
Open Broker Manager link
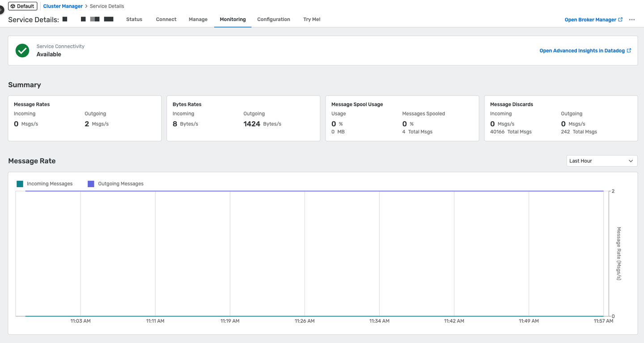click(x=593, y=20)
